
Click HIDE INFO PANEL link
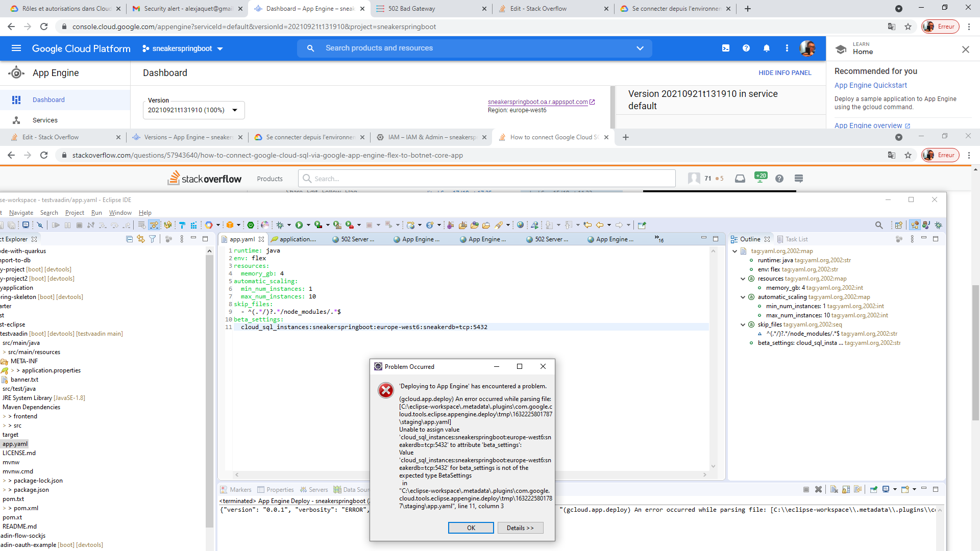coord(785,73)
